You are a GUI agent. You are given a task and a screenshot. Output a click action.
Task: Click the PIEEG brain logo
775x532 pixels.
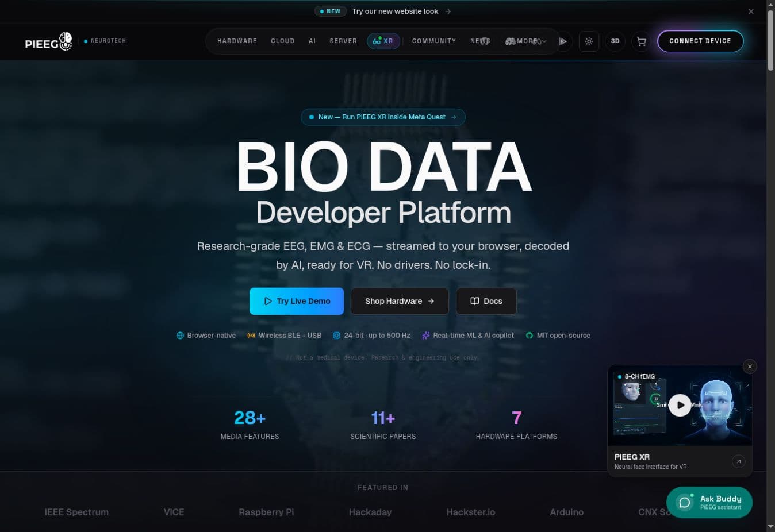[49, 41]
